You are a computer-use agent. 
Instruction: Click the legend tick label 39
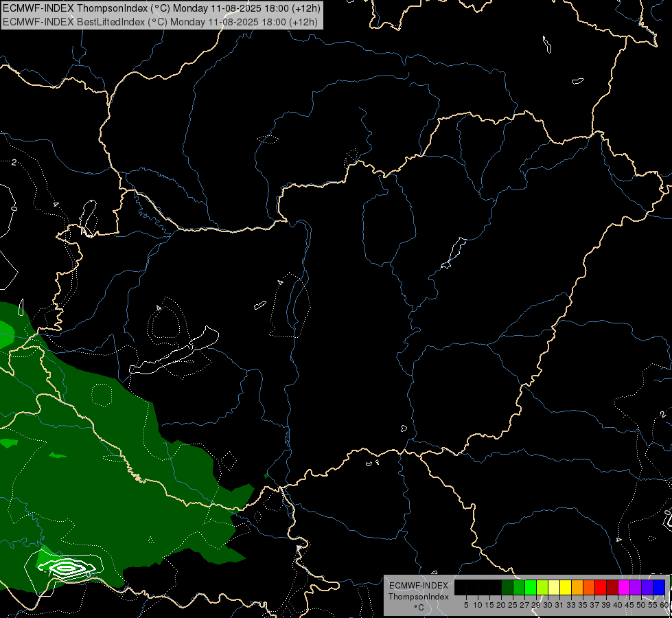click(x=606, y=605)
